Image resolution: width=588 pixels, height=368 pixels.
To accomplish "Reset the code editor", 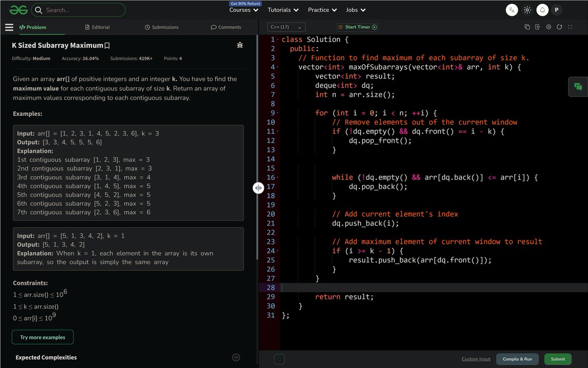I will point(560,27).
